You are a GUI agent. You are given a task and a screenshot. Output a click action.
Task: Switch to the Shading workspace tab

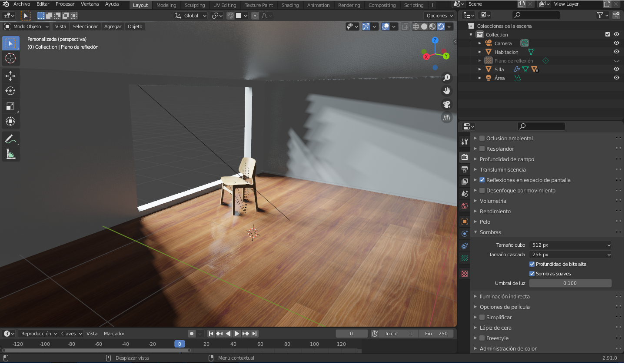(290, 5)
